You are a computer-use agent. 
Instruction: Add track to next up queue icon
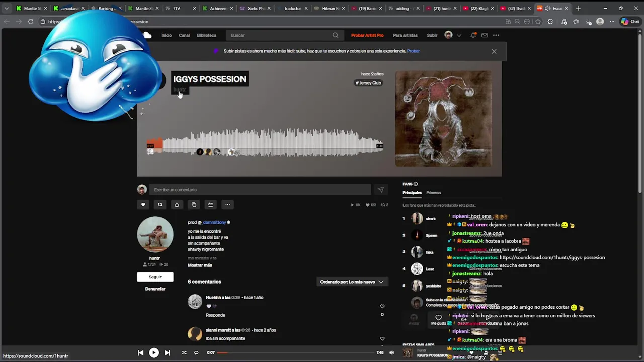[x=211, y=205]
